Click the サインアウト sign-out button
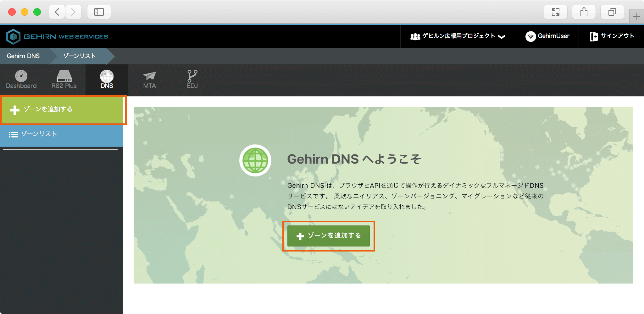Viewport: 644px width, 314px height. click(612, 36)
